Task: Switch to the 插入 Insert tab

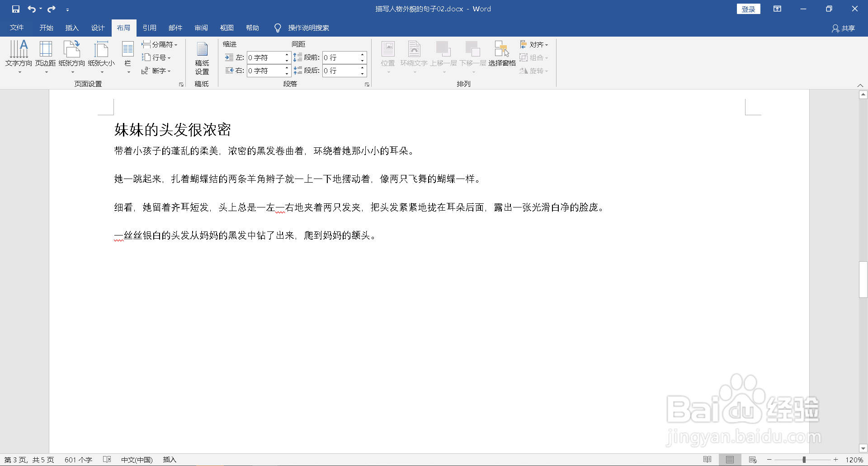Action: tap(72, 28)
